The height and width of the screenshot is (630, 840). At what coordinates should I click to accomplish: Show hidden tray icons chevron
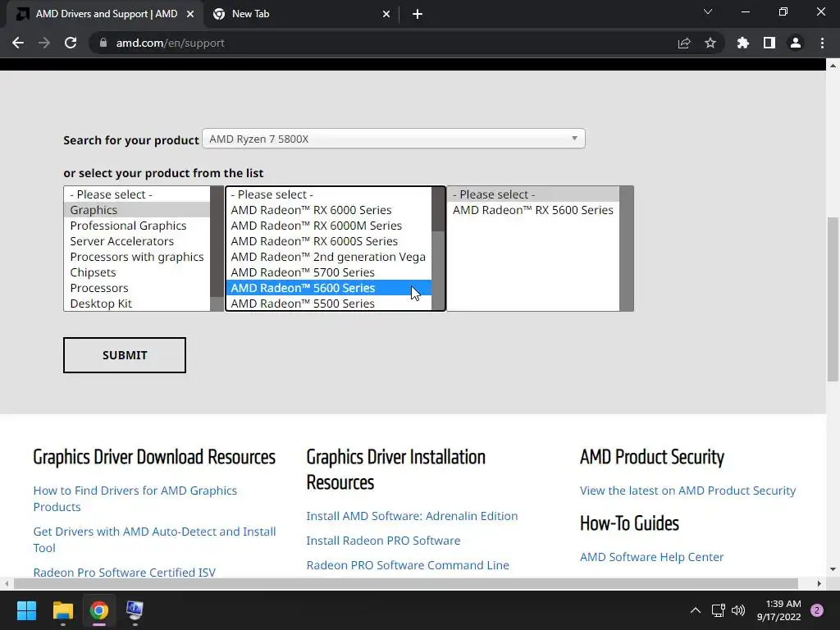click(695, 610)
